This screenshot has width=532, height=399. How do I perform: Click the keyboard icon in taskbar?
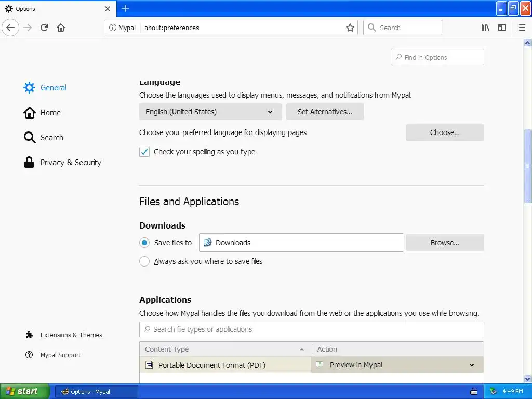click(x=474, y=392)
